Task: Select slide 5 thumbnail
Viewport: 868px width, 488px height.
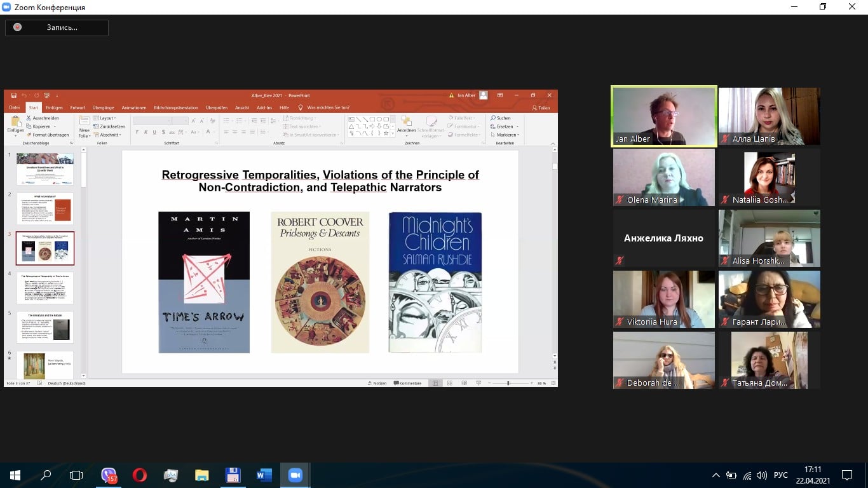Action: pyautogui.click(x=45, y=327)
